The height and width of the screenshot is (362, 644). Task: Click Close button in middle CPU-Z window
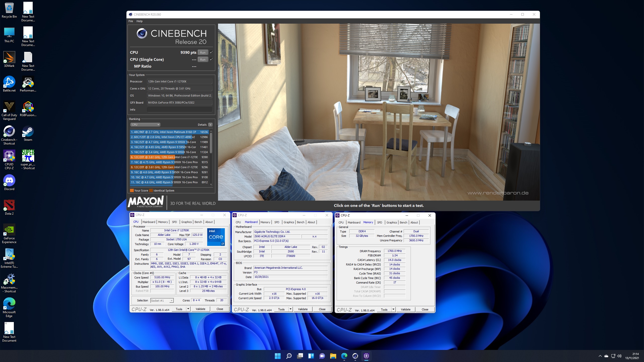322,309
